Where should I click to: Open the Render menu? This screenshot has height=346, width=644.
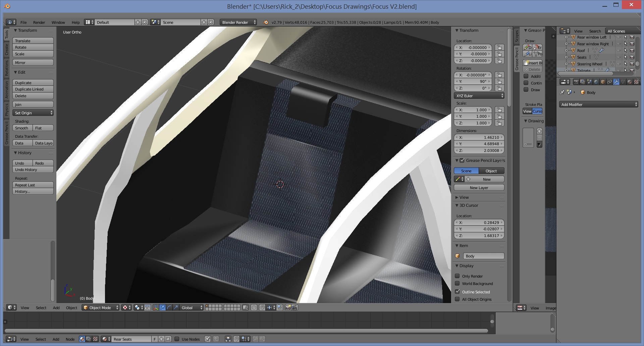(39, 22)
